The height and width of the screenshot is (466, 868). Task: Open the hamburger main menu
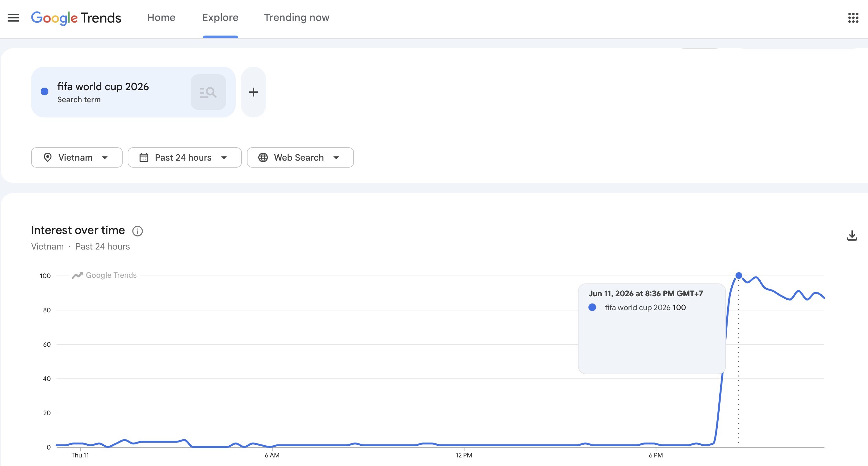point(13,18)
